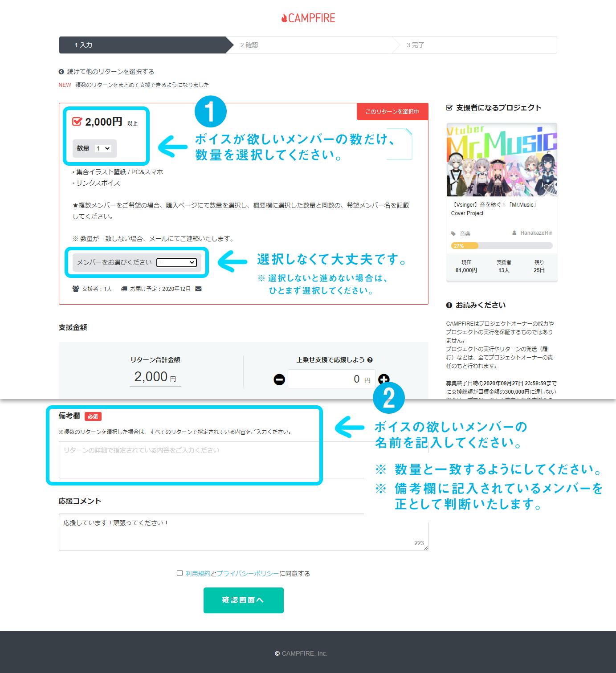Click the supporters people icon
Viewport: 616px width, 673px height.
click(76, 289)
